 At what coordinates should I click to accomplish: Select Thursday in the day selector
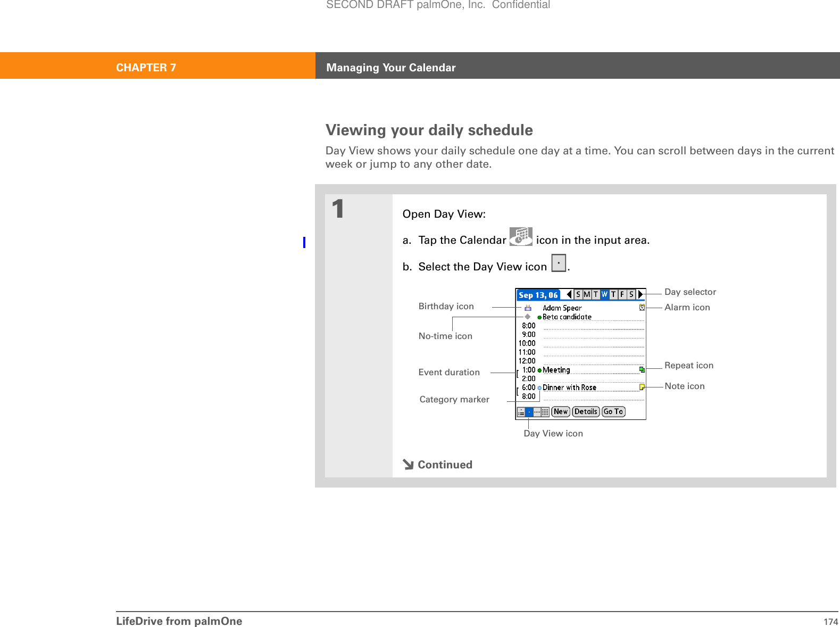point(613,294)
